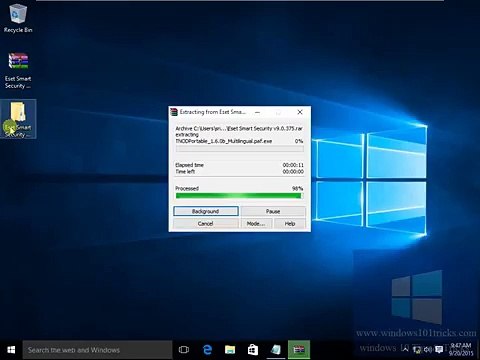
Task: Click the TNODPortable_1.6.0b_Multilingual.paf.exe file name
Action: [x=224, y=141]
